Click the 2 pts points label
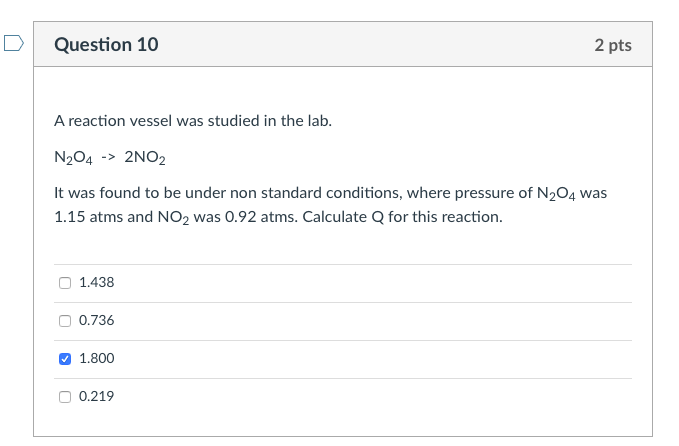The width and height of the screenshot is (679, 446). tap(612, 45)
